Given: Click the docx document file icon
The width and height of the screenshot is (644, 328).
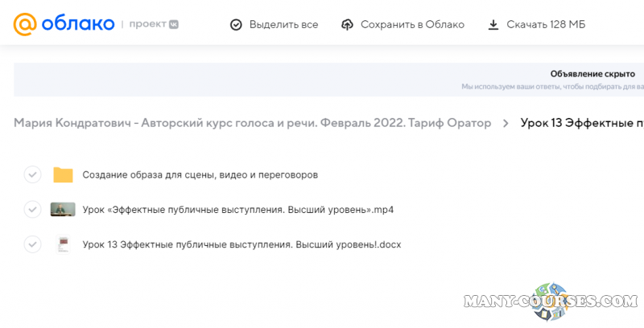Looking at the screenshot, I should click(63, 244).
